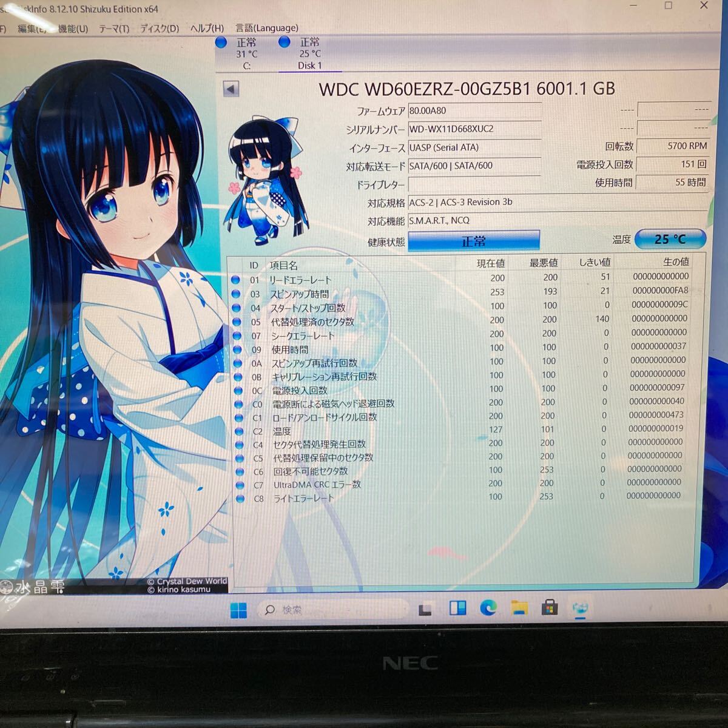Screen dimensions: 728x728
Task: Click the ID column header
Action: click(254, 266)
